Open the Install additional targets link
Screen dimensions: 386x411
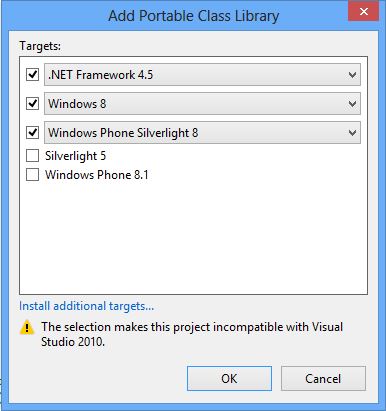[86, 306]
